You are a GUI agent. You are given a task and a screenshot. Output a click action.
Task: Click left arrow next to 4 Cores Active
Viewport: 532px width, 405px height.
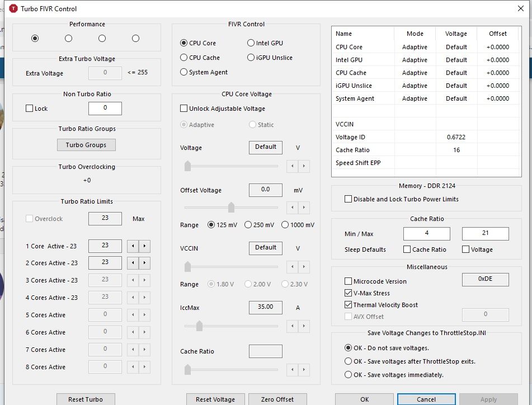tap(133, 298)
